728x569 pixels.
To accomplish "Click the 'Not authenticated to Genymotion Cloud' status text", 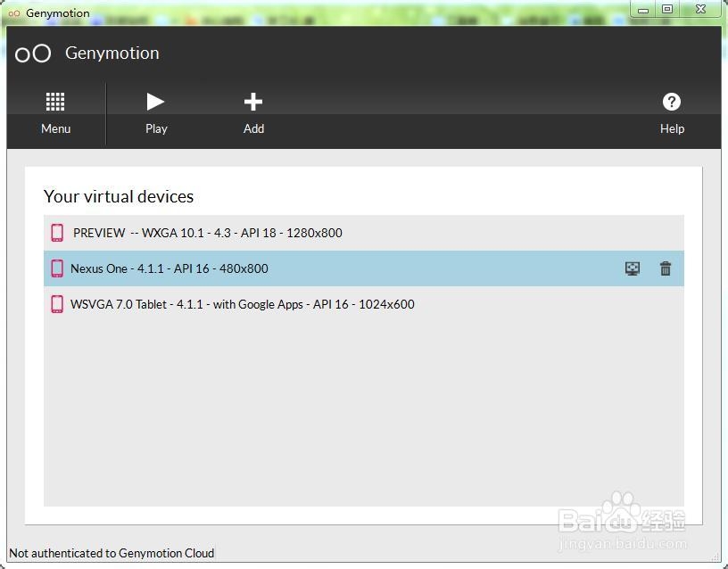I will pos(112,553).
